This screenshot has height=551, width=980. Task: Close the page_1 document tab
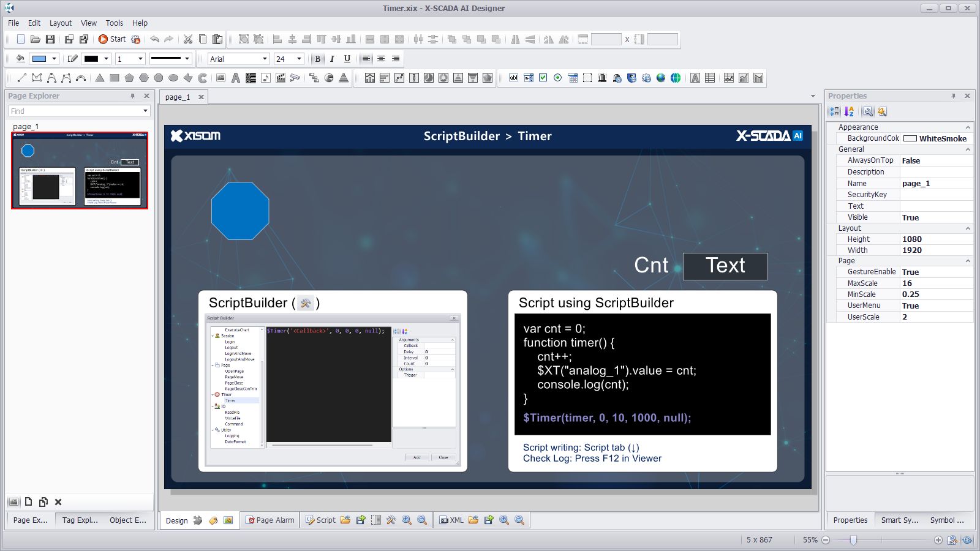pyautogui.click(x=201, y=97)
